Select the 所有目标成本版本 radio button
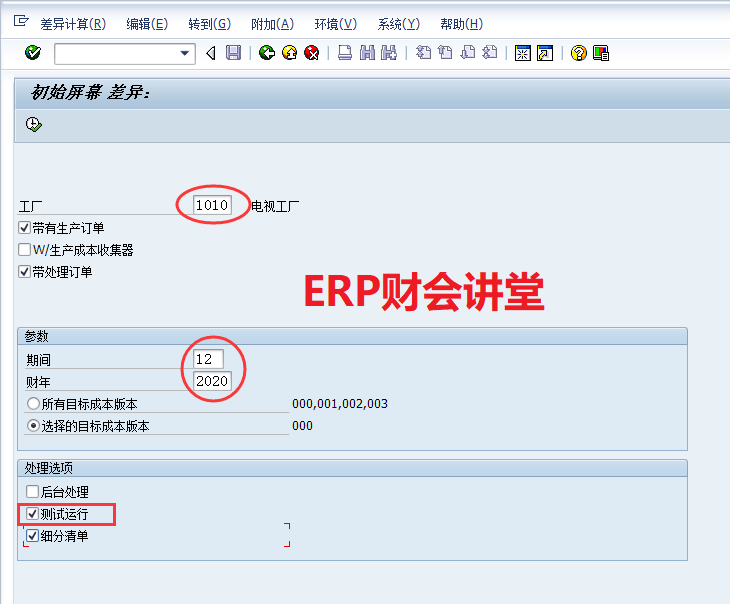The image size is (730, 604). 34,404
